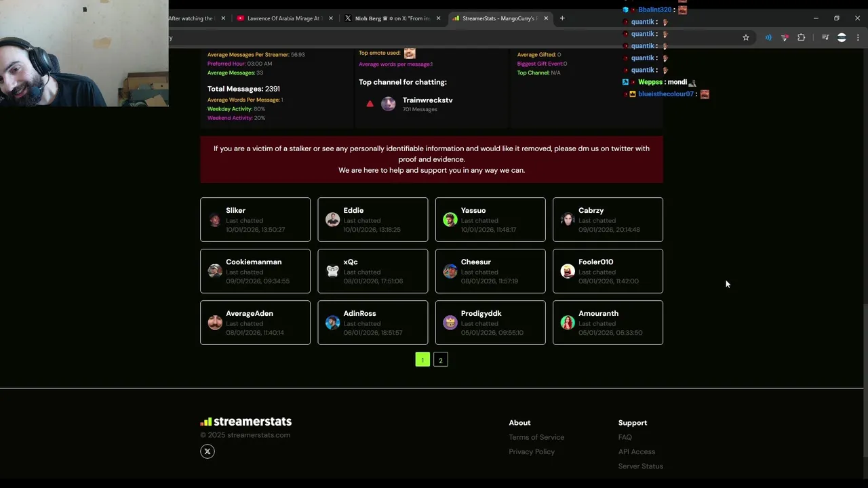Click the streamerstats footer logo
Viewport: 868px width, 488px height.
[245, 422]
